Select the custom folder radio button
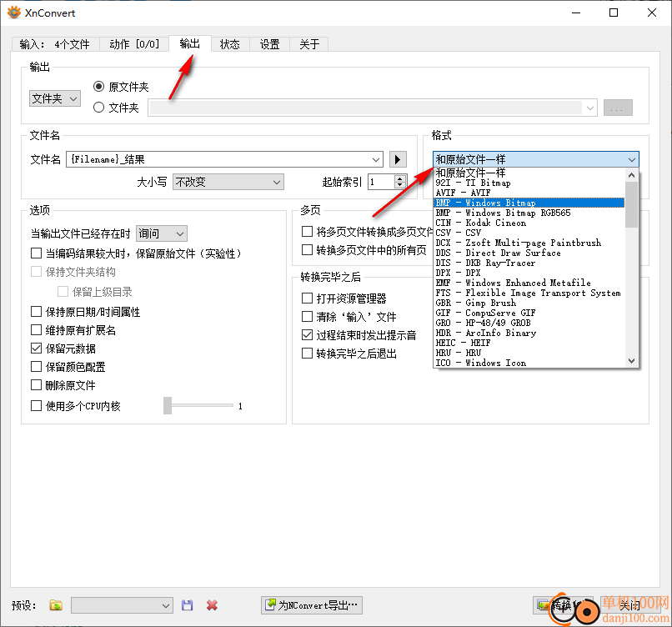 (x=98, y=108)
